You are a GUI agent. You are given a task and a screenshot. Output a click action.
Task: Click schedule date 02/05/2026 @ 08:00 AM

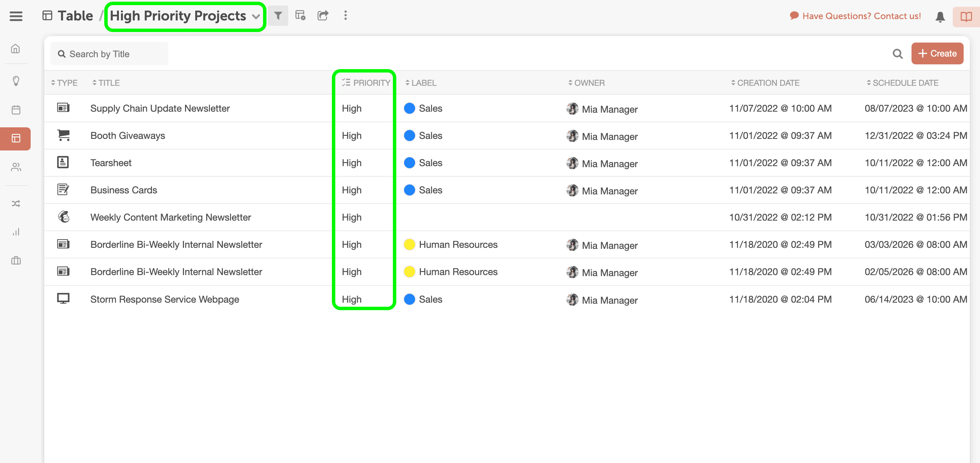[916, 272]
